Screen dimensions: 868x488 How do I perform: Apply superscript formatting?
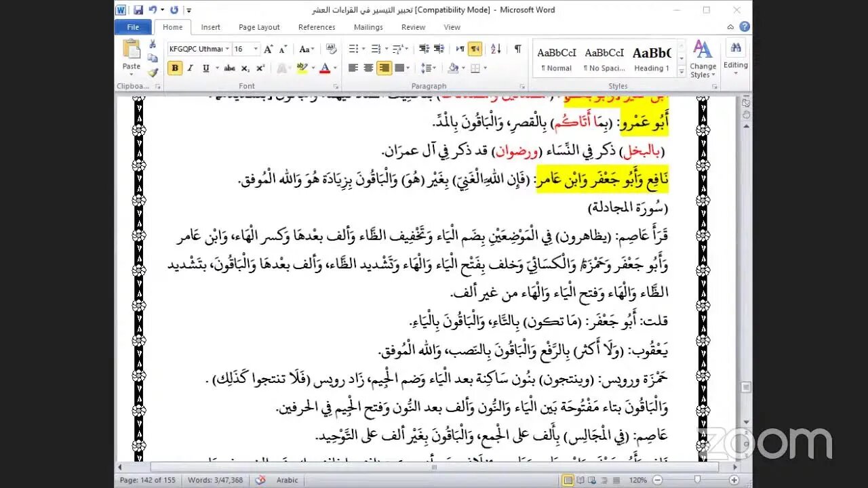(260, 68)
